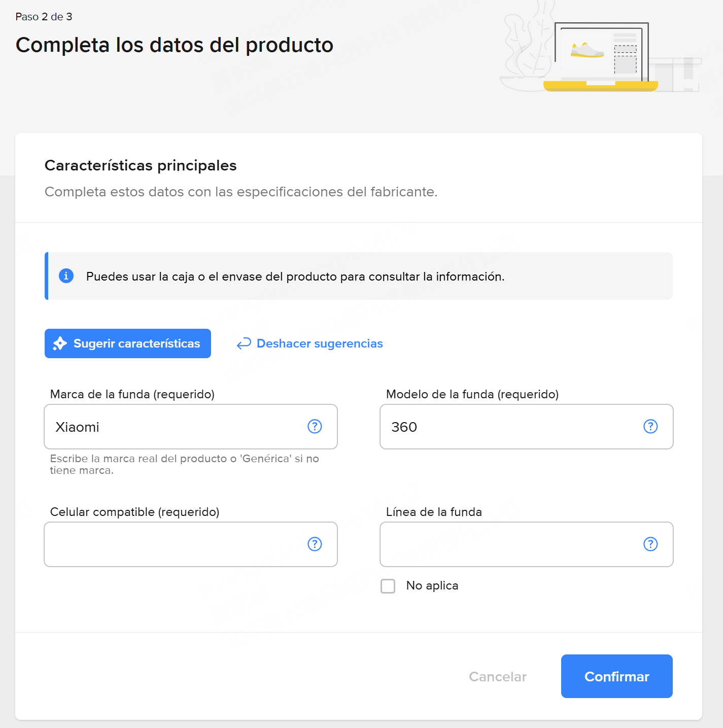Click the Paso 2 de 3 label
The width and height of the screenshot is (723, 728).
tap(44, 16)
